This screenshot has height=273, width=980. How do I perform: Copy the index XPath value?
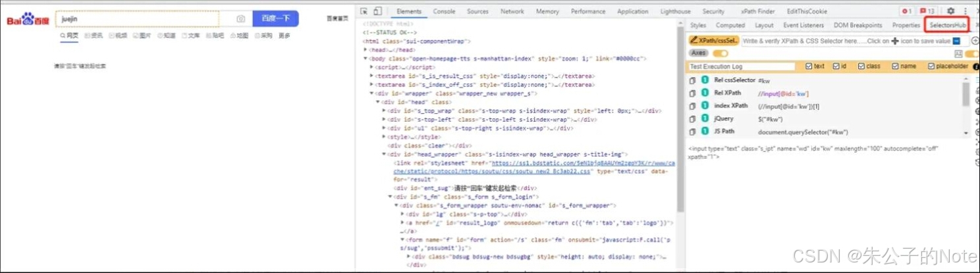point(692,106)
